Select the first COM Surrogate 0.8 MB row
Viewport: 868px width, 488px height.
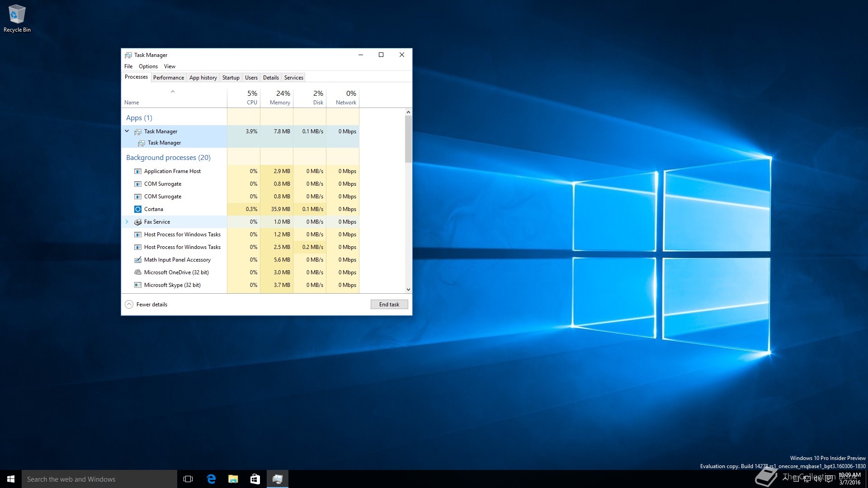coord(240,184)
